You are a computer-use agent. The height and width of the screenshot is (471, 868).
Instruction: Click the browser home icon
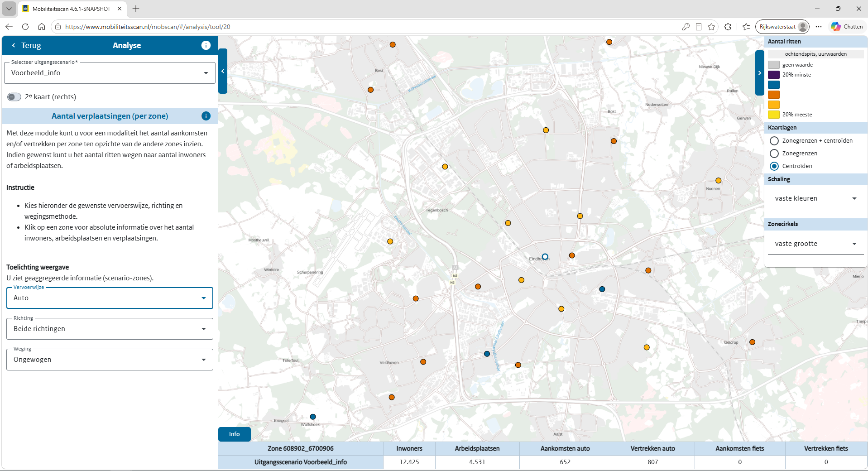(42, 27)
